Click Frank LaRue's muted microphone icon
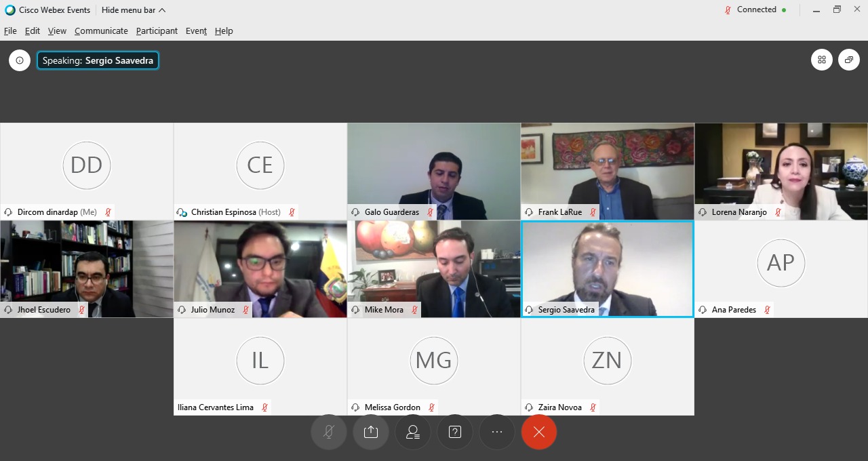The height and width of the screenshot is (461, 868). click(x=593, y=212)
